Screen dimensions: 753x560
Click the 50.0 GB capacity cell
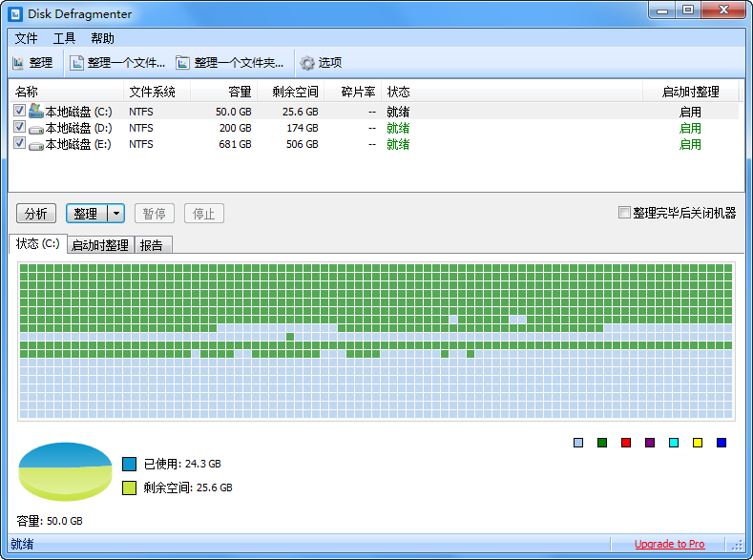point(234,112)
